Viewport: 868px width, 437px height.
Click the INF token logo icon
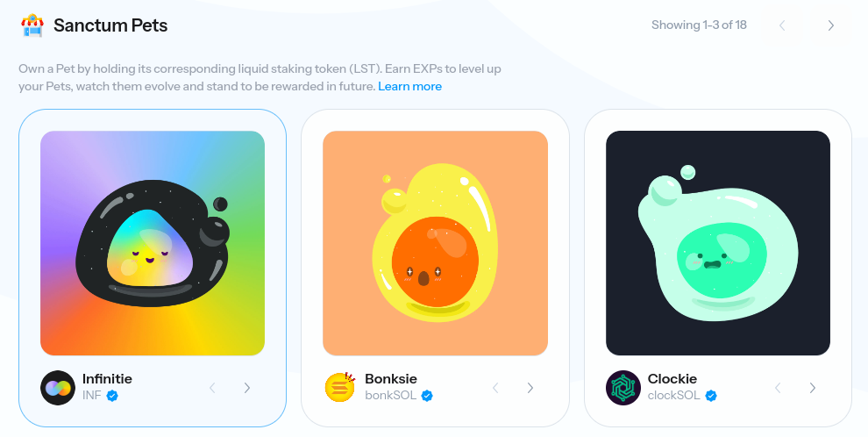point(58,388)
